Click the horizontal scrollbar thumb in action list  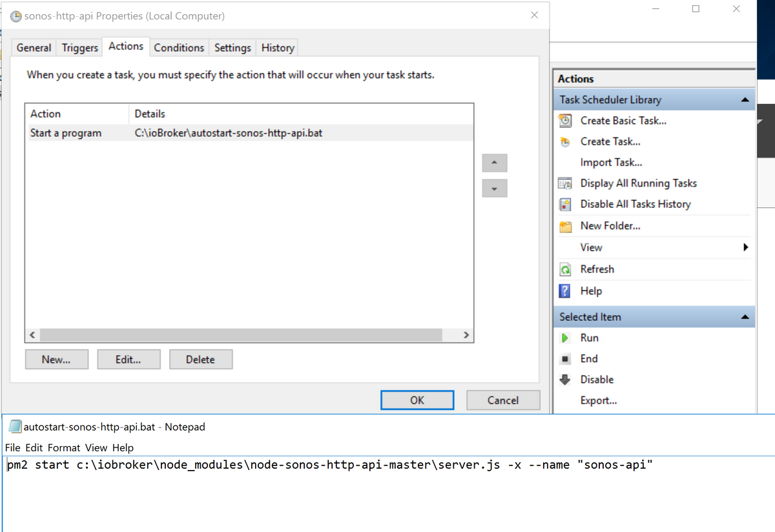(x=241, y=335)
